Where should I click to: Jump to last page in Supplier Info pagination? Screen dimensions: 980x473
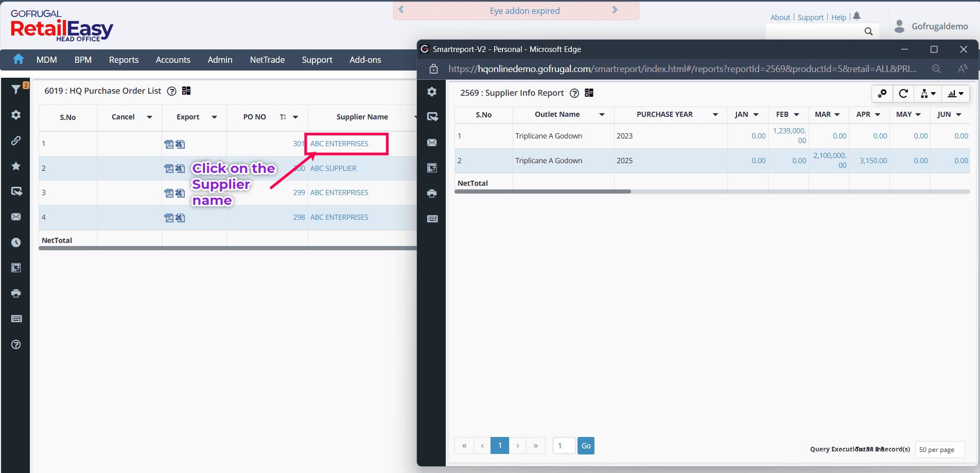536,446
